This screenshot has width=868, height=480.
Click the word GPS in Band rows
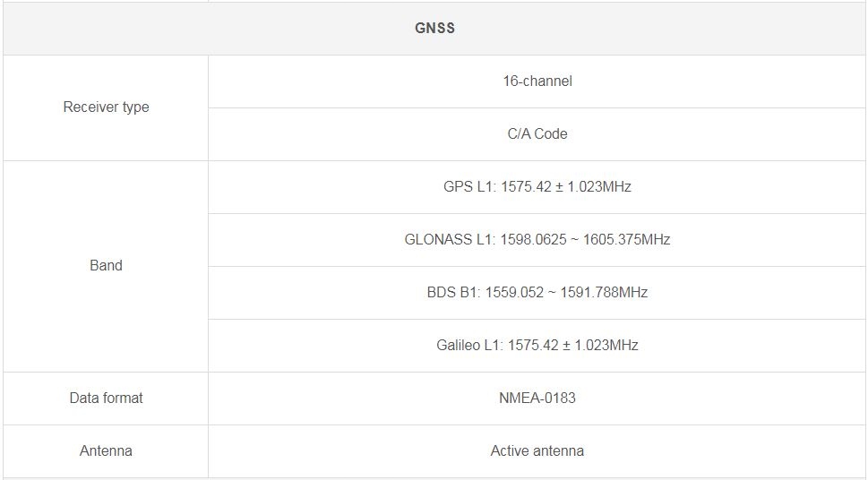coord(457,187)
